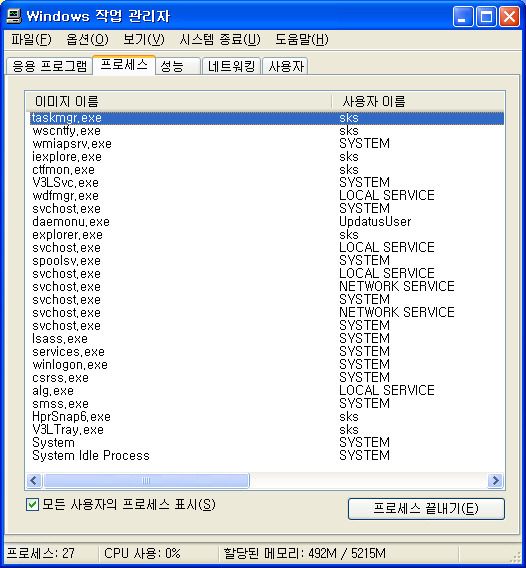Switch to the 네트워킹 tab
This screenshot has height=568, width=526.
231,66
